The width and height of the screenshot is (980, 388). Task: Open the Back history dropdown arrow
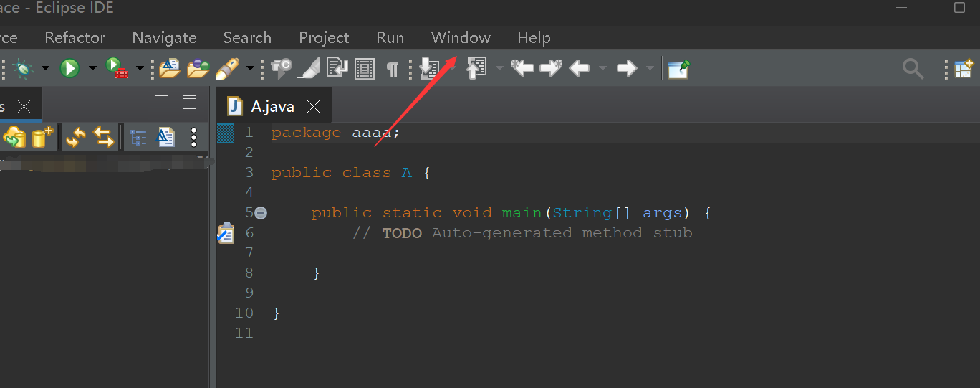tap(602, 69)
